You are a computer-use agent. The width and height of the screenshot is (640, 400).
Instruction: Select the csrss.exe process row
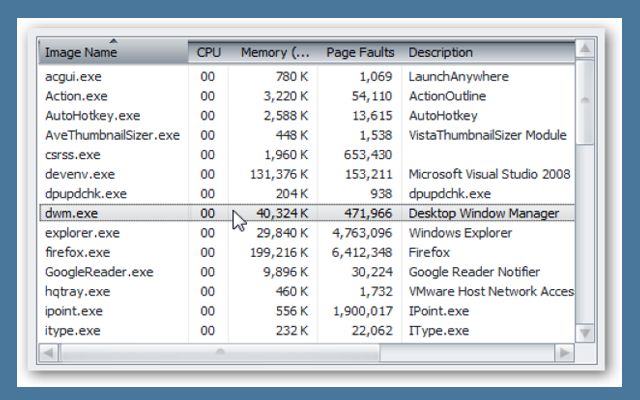click(x=73, y=155)
